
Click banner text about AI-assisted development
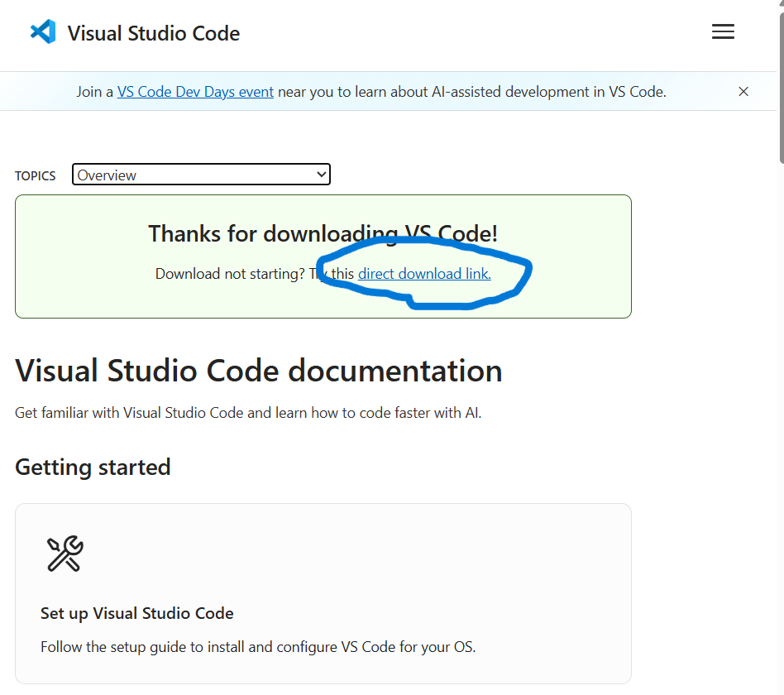(471, 92)
